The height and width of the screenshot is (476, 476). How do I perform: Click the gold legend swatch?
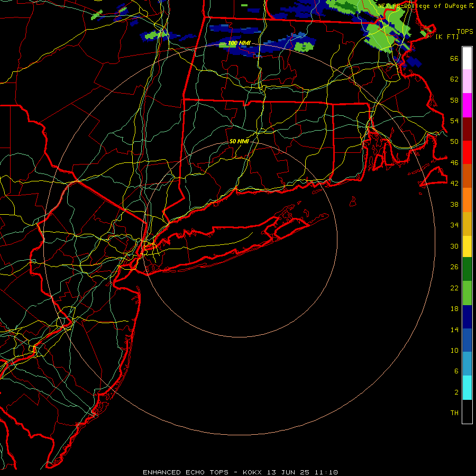467,224
